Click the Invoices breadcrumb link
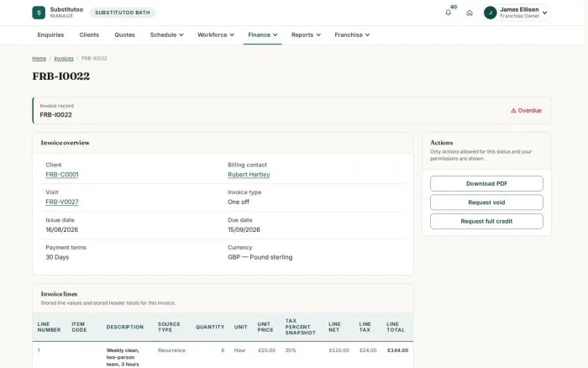Screen dimensions: 588x368 64,59
